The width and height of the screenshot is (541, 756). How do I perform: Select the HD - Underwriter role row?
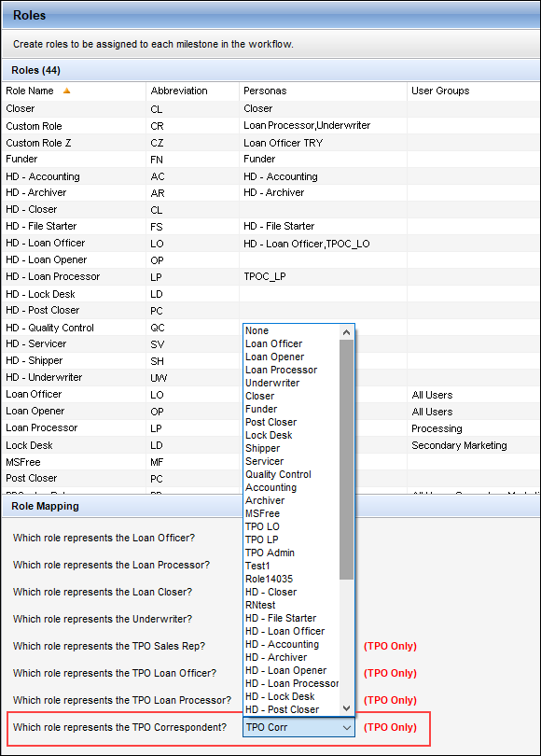click(x=270, y=377)
